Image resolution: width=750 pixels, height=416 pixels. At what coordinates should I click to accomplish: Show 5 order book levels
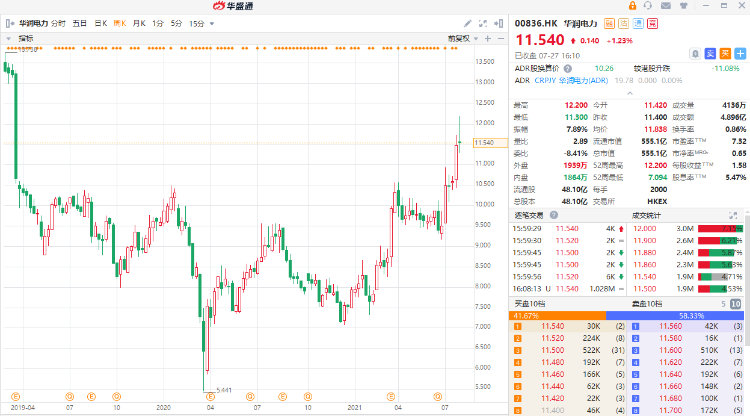click(724, 304)
